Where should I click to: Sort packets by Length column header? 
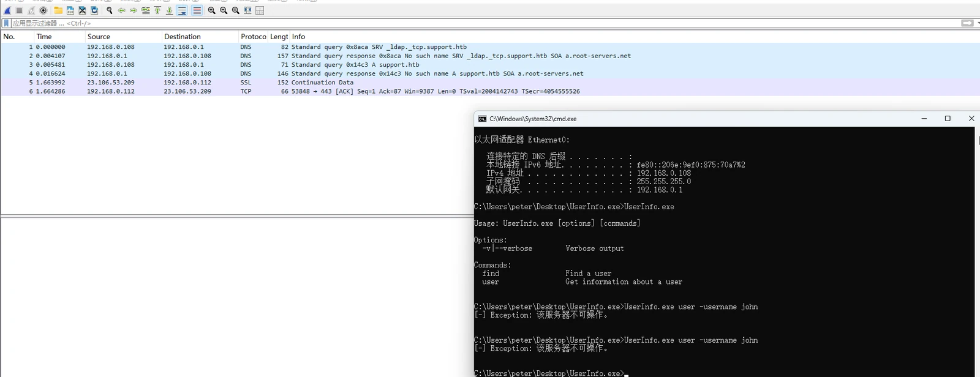click(x=279, y=37)
